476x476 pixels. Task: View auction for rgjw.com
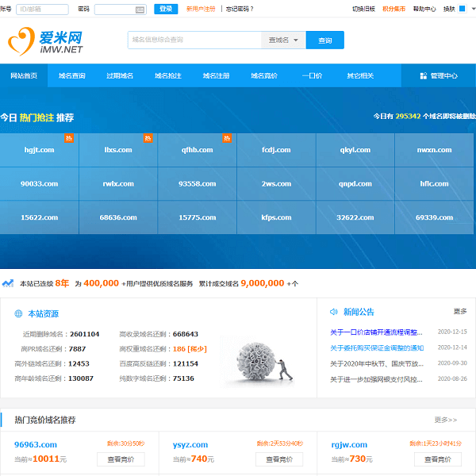(438, 459)
